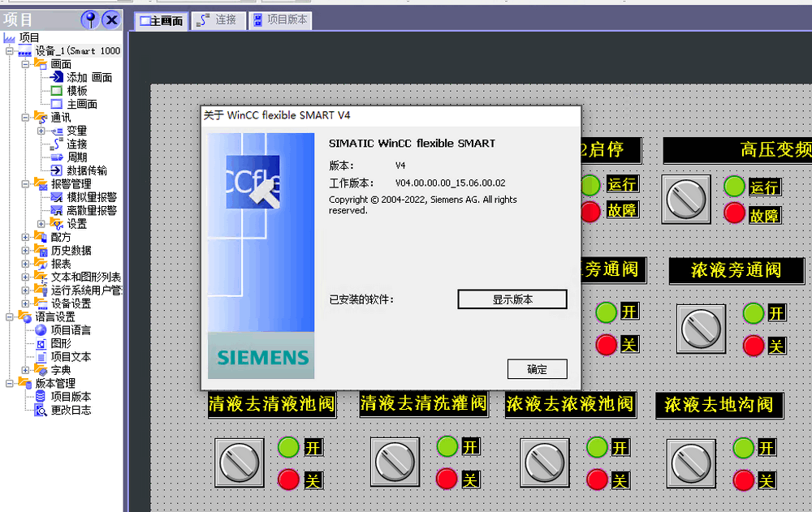The width and height of the screenshot is (812, 512).
Task: Toggle rotary switch under 浓液去地沟阀
Action: tap(691, 464)
